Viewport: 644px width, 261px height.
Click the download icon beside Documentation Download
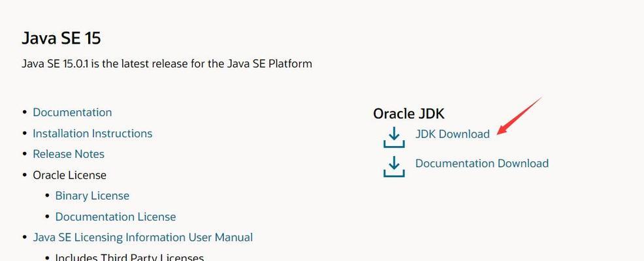[394, 166]
